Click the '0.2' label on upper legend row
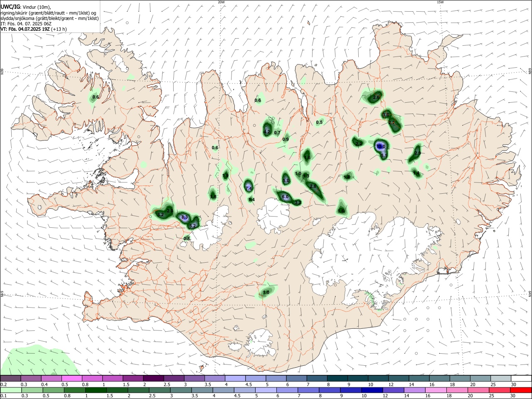Image resolution: width=532 pixels, height=399 pixels. [x=4, y=384]
